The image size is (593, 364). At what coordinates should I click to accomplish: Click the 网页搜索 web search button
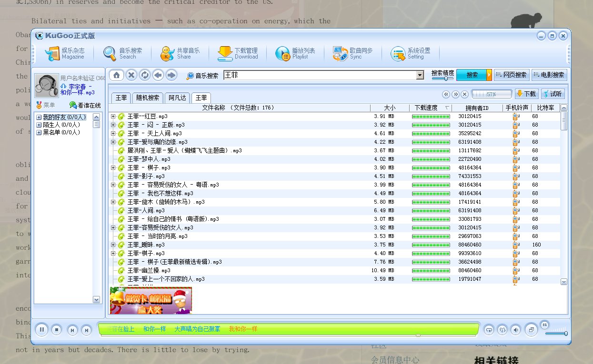tap(512, 75)
